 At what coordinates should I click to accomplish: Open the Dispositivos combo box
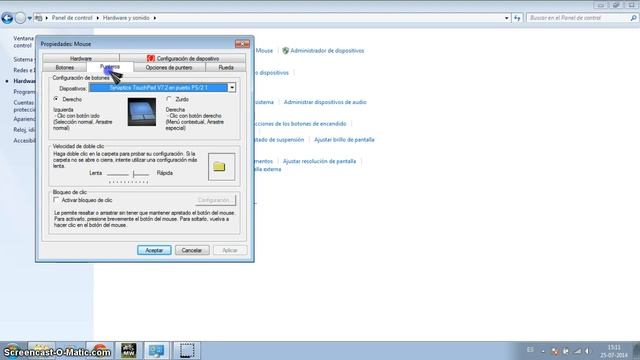coord(162,87)
